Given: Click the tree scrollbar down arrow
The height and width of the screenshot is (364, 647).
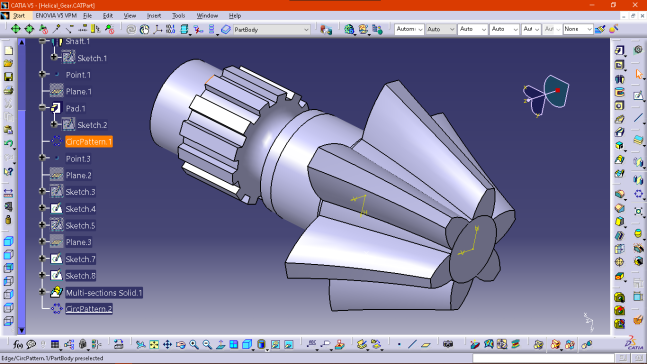Looking at the screenshot, I should pos(21,331).
